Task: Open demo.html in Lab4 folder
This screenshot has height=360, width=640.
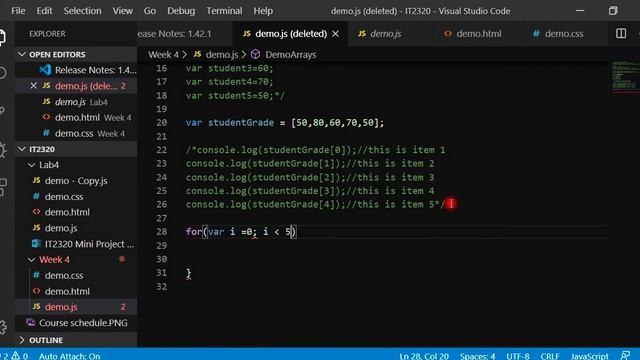Action: click(76, 212)
